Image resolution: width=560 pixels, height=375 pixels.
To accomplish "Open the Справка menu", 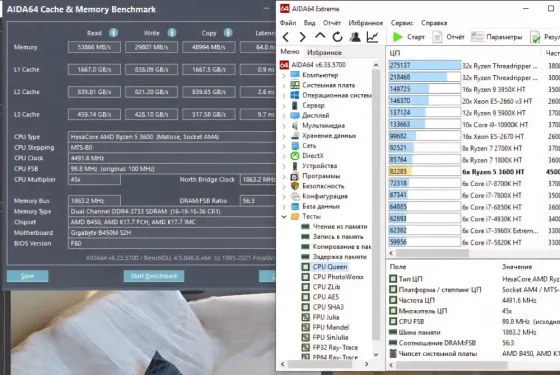I will [x=434, y=23].
